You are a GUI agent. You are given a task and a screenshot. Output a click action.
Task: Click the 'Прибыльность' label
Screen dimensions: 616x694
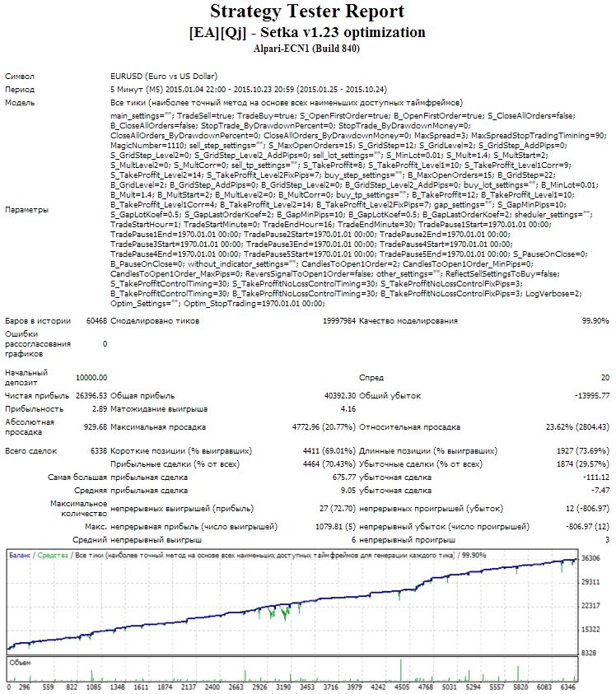(34, 409)
